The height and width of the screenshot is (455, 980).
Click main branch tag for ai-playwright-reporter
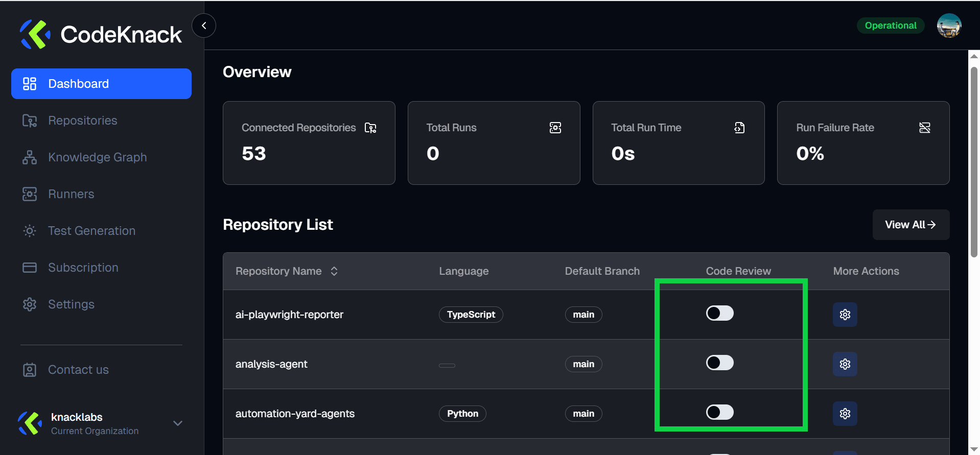(x=584, y=315)
